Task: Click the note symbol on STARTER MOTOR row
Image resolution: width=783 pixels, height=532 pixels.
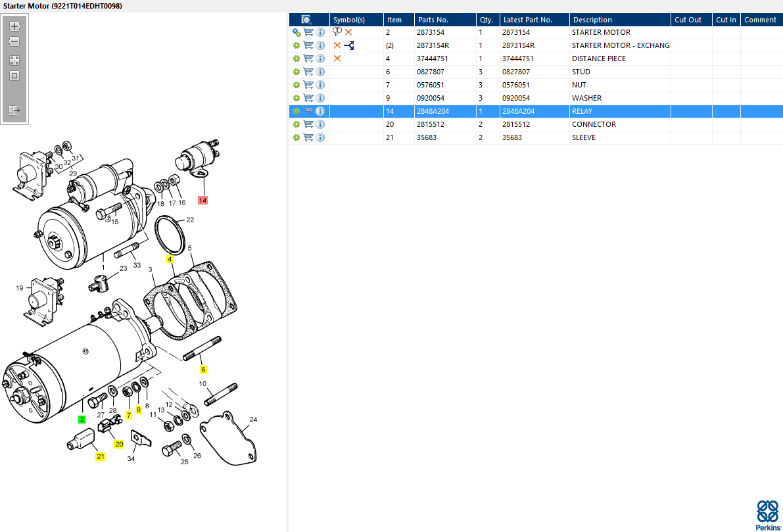Action: pyautogui.click(x=337, y=32)
